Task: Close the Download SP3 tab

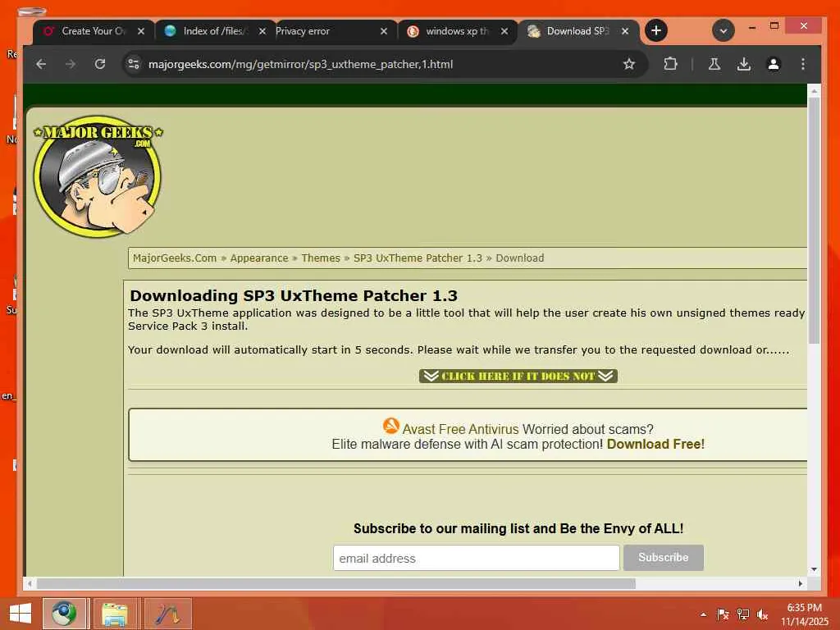Action: pos(624,32)
